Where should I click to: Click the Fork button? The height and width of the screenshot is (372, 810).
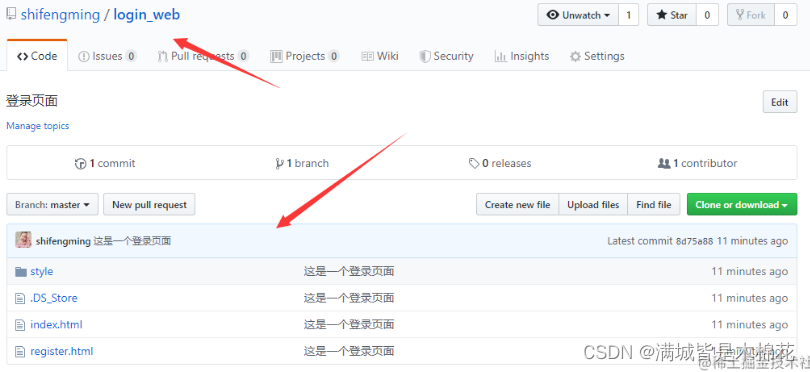click(751, 15)
